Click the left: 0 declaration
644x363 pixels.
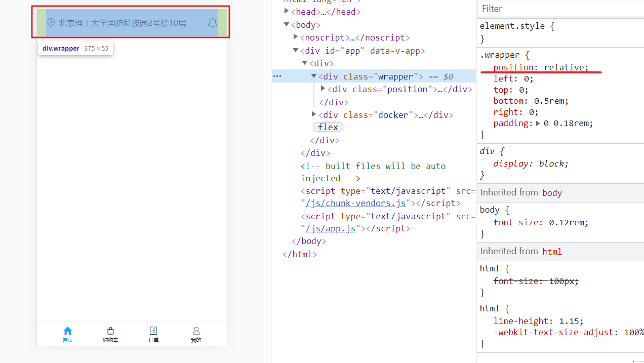pos(513,78)
